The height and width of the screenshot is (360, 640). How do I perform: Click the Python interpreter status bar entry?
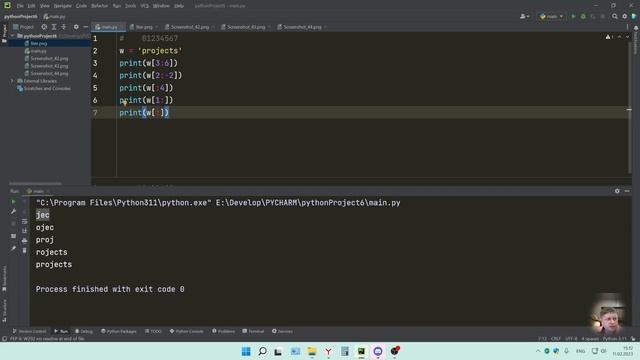614,338
